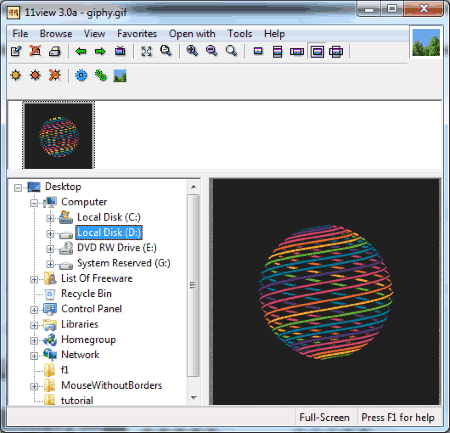Image resolution: width=450 pixels, height=433 pixels.
Task: Click the slideshow TV icon
Action: (120, 51)
